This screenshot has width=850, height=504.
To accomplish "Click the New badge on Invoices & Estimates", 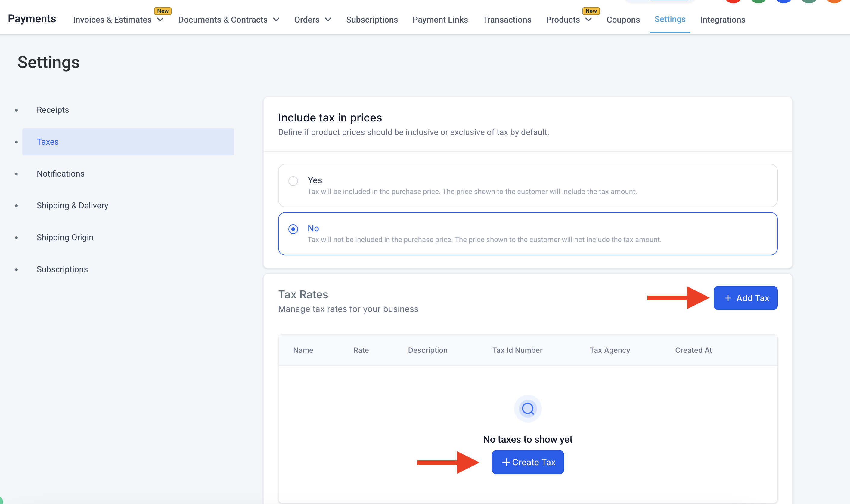I will (163, 11).
